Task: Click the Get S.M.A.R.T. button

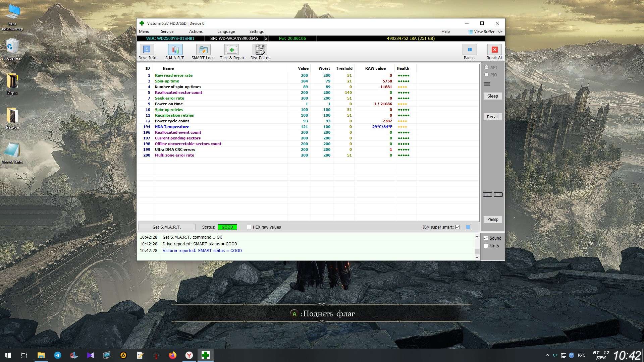Action: [x=167, y=227]
